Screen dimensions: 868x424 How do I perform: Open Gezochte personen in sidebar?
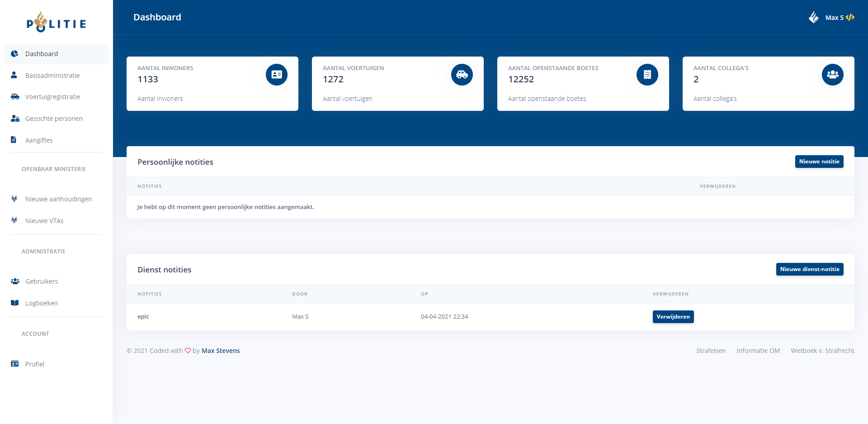[54, 119]
